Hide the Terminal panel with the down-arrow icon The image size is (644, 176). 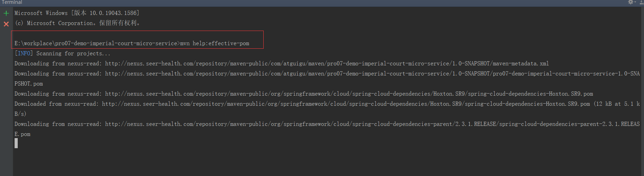[641, 2]
